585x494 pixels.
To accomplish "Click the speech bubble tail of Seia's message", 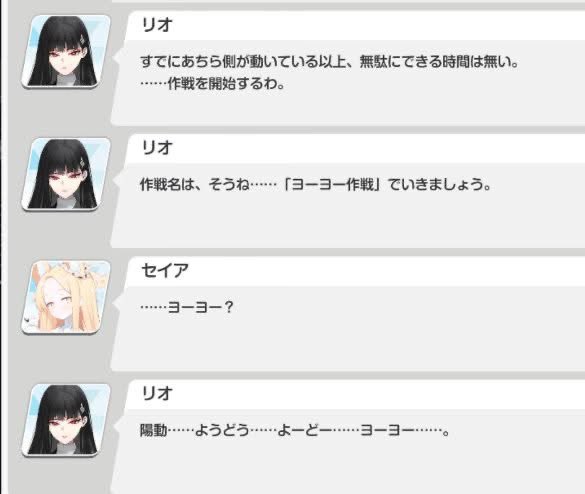I will tap(115, 301).
